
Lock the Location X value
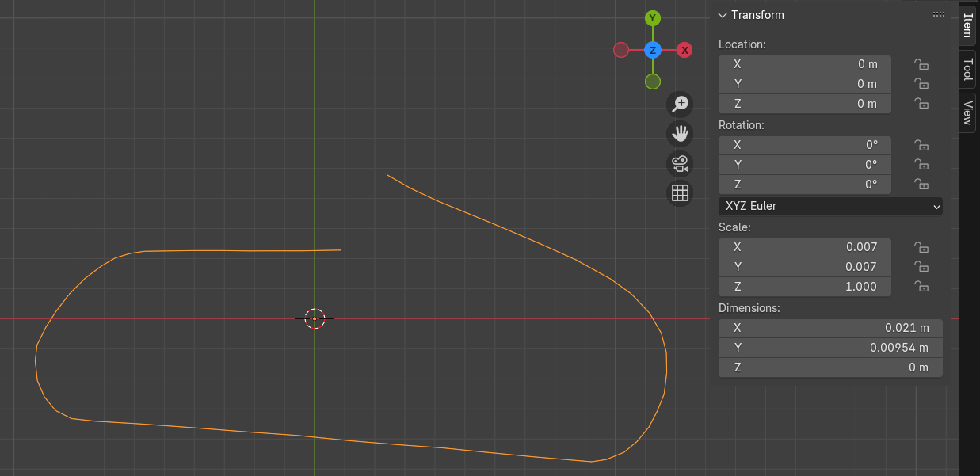pos(921,64)
